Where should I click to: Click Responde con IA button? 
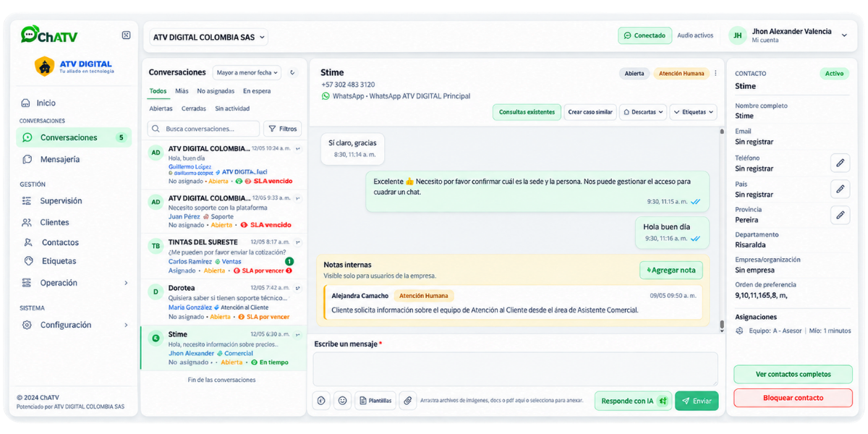pyautogui.click(x=634, y=401)
